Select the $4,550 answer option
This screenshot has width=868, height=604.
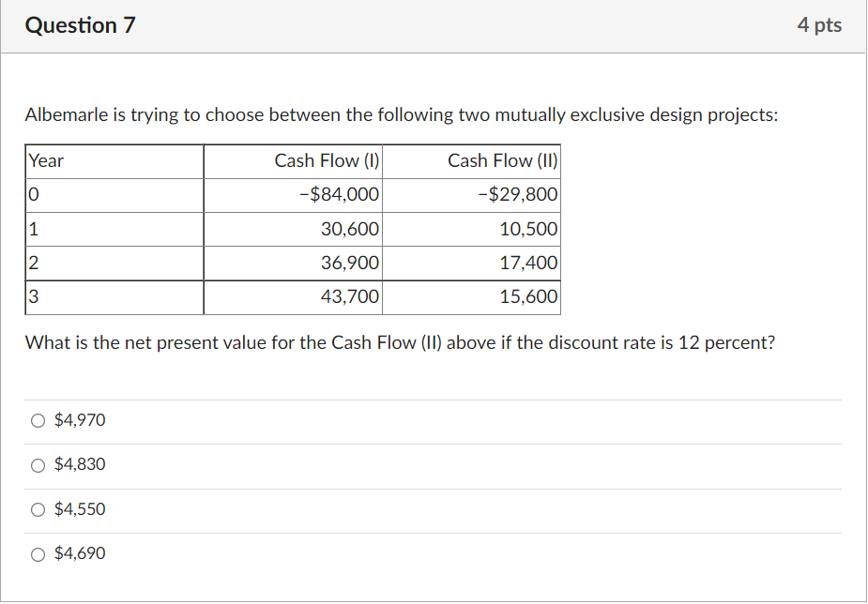tap(38, 509)
